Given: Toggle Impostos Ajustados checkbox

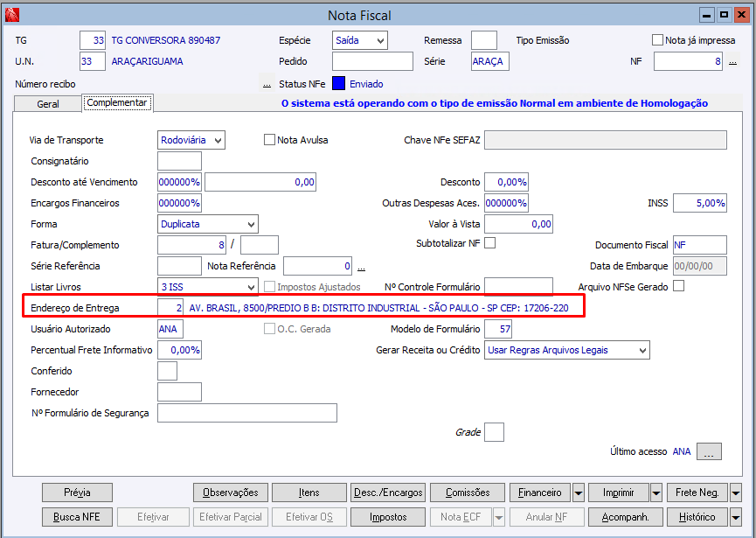Looking at the screenshot, I should pyautogui.click(x=269, y=287).
